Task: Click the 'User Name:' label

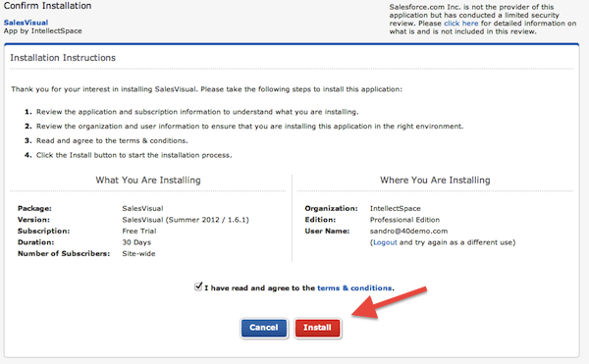Action: [327, 232]
